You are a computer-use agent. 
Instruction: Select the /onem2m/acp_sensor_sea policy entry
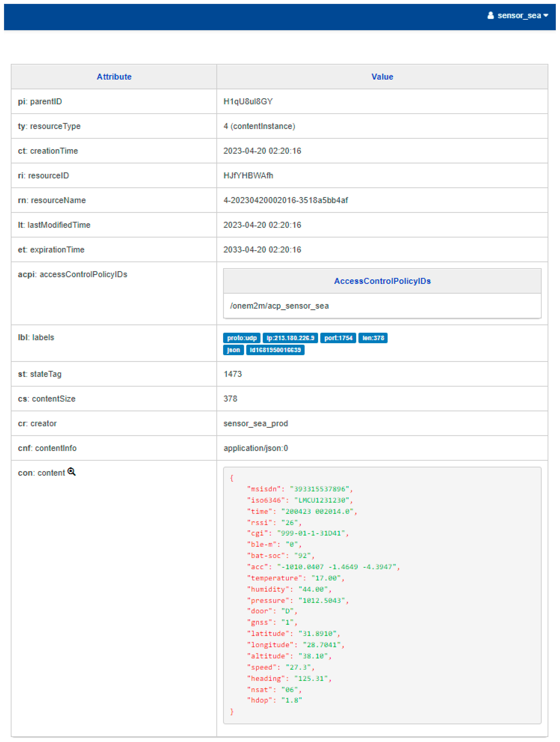[279, 306]
